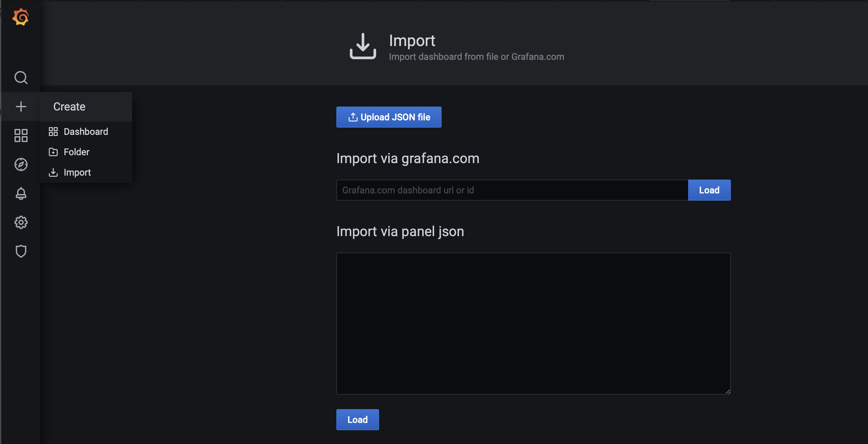Viewport: 868px width, 444px height.
Task: Click the Load button below panel json
Action: [x=357, y=420]
